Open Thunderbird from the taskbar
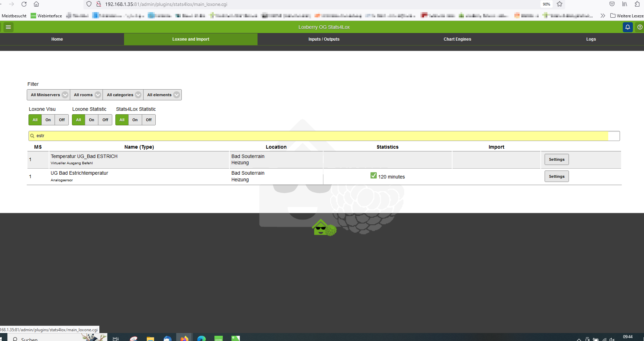 point(168,338)
